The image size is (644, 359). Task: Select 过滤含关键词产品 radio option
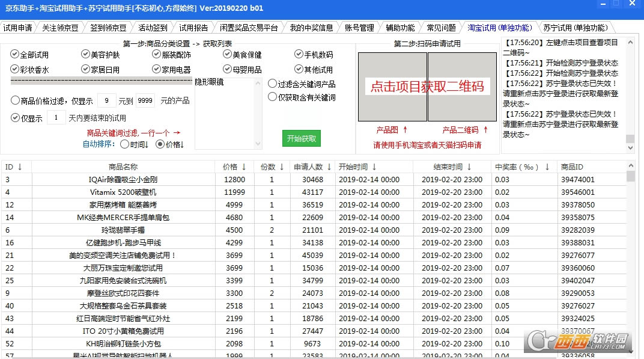[x=272, y=84]
